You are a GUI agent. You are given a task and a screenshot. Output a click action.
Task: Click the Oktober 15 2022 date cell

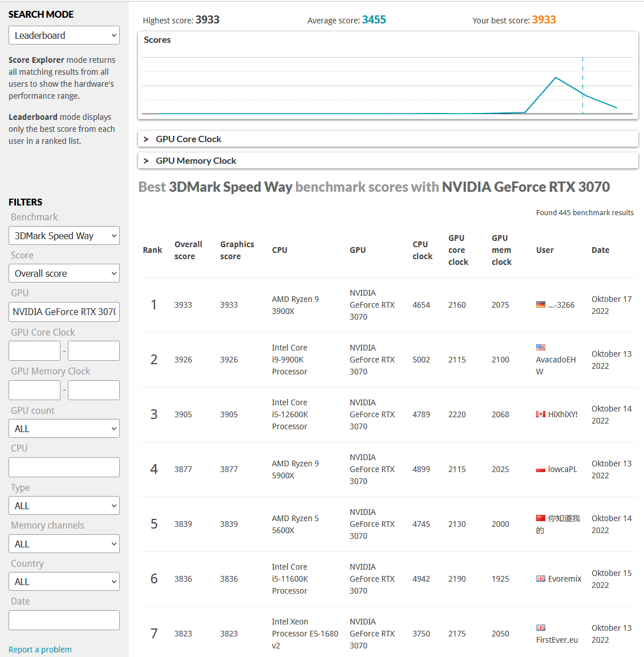click(x=611, y=579)
